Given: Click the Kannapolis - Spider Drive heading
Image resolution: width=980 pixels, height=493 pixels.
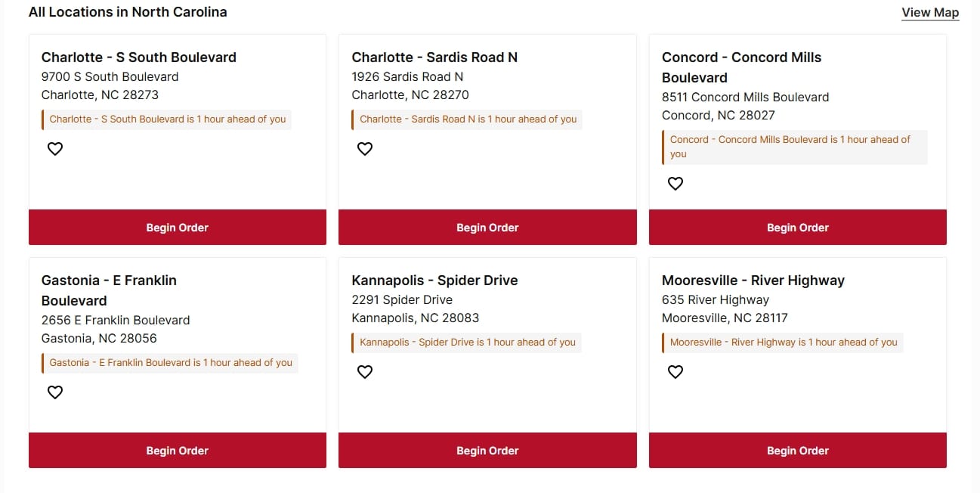Looking at the screenshot, I should [x=434, y=281].
